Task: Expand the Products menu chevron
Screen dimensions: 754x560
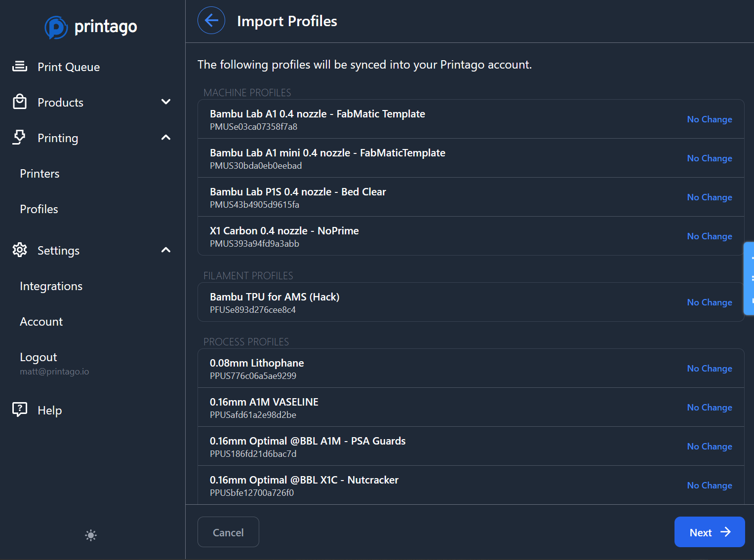Action: click(x=166, y=102)
